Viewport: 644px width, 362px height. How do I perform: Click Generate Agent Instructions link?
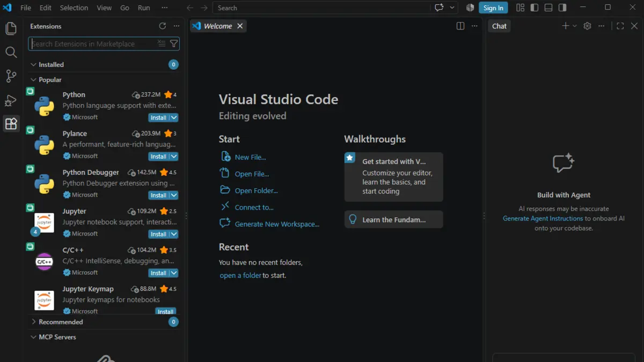coord(543,218)
